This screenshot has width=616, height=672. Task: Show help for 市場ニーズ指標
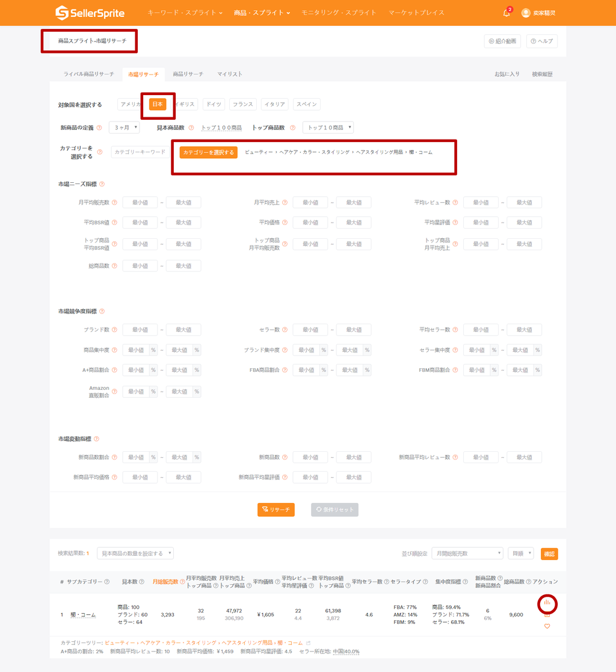pyautogui.click(x=102, y=184)
